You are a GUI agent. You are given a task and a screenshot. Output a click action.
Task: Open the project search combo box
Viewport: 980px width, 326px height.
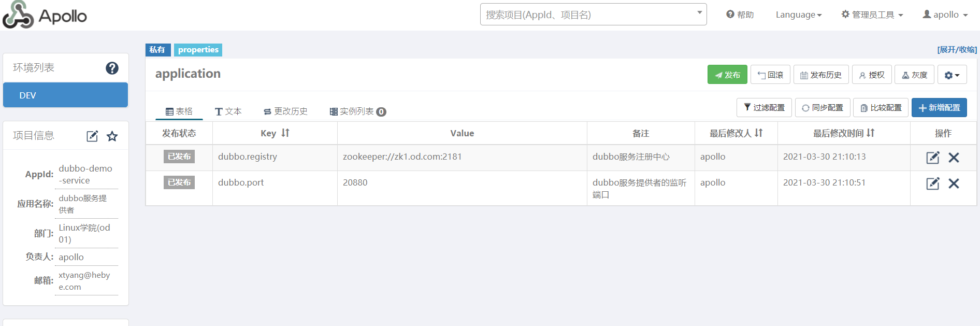pyautogui.click(x=593, y=15)
